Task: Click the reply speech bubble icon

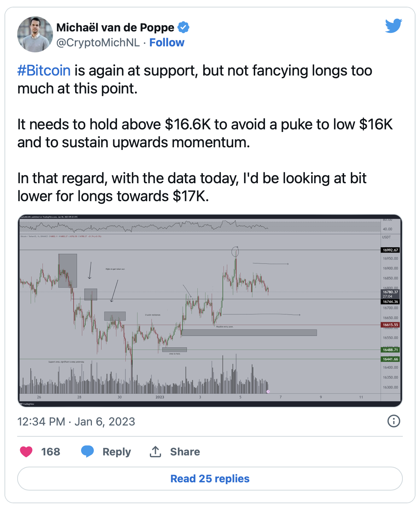Action: 87,452
